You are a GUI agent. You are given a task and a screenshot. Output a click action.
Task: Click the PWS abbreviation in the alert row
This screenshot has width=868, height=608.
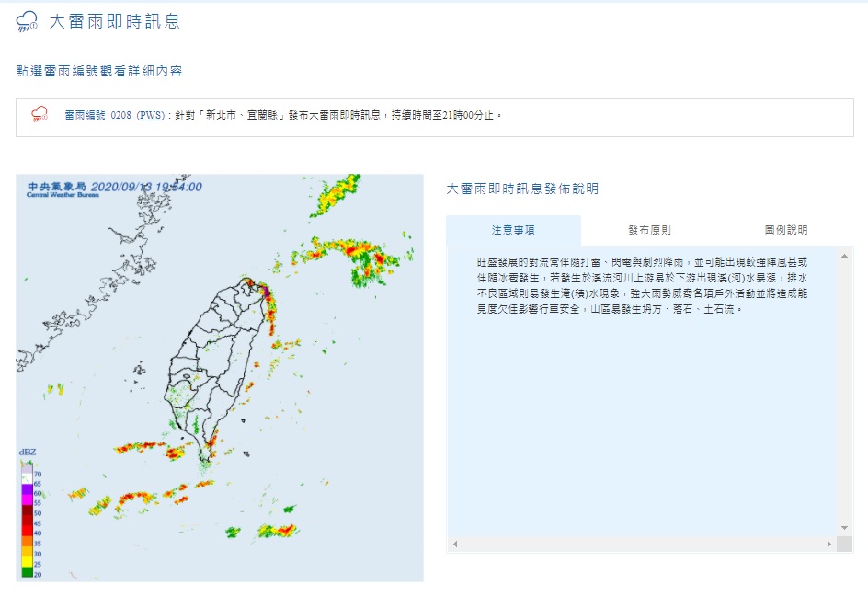[150, 116]
